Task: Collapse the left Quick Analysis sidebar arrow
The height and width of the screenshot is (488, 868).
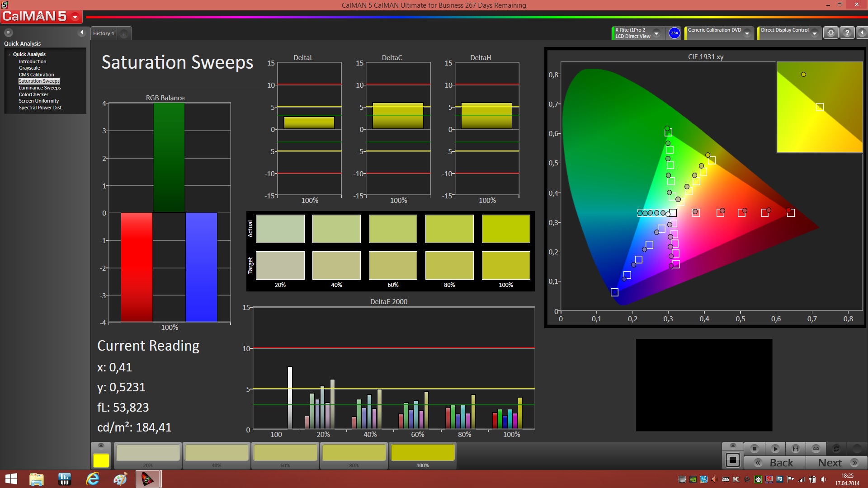Action: tap(82, 33)
